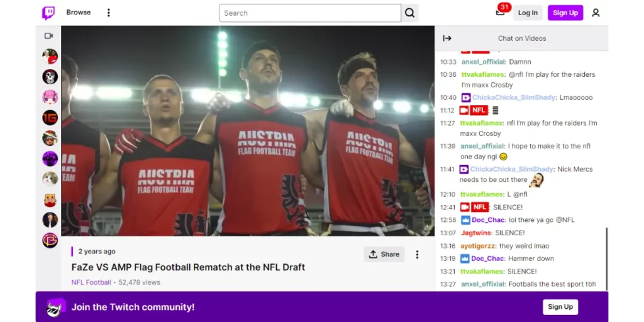Open the three-dot menu beside Browse

click(x=108, y=13)
